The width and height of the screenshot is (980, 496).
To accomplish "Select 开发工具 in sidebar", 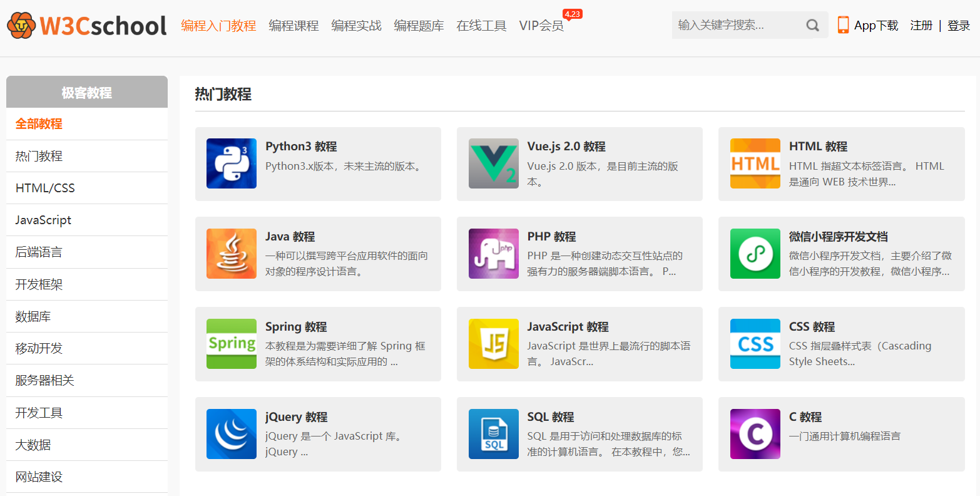I will tap(87, 413).
